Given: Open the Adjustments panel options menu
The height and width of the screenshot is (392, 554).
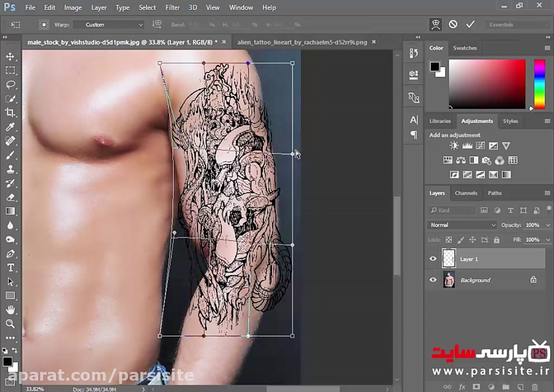Looking at the screenshot, I should tap(547, 121).
